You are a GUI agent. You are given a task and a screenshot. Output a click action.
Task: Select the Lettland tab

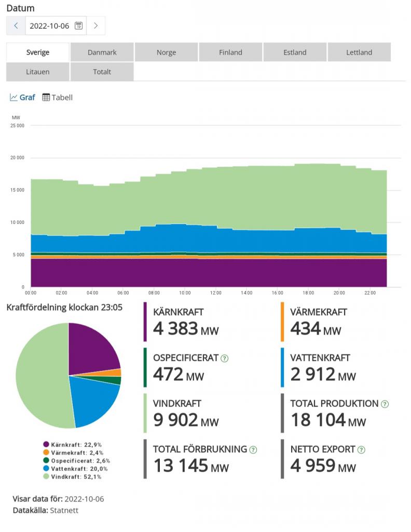click(x=359, y=52)
